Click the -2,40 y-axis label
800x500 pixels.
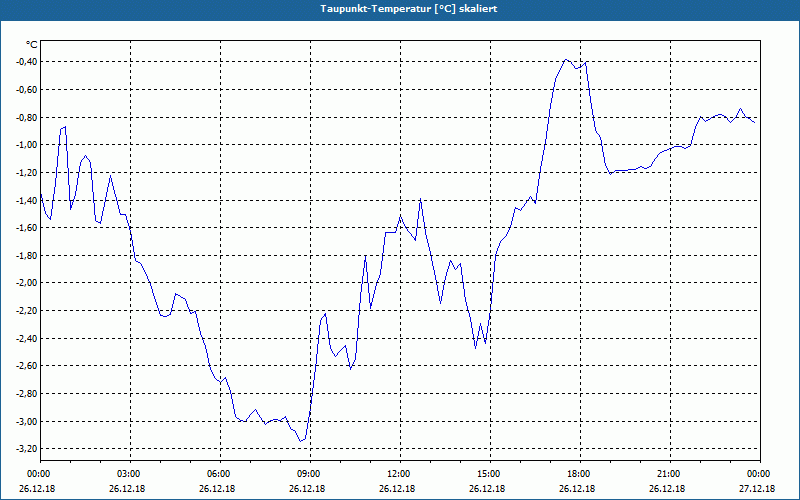[28, 338]
